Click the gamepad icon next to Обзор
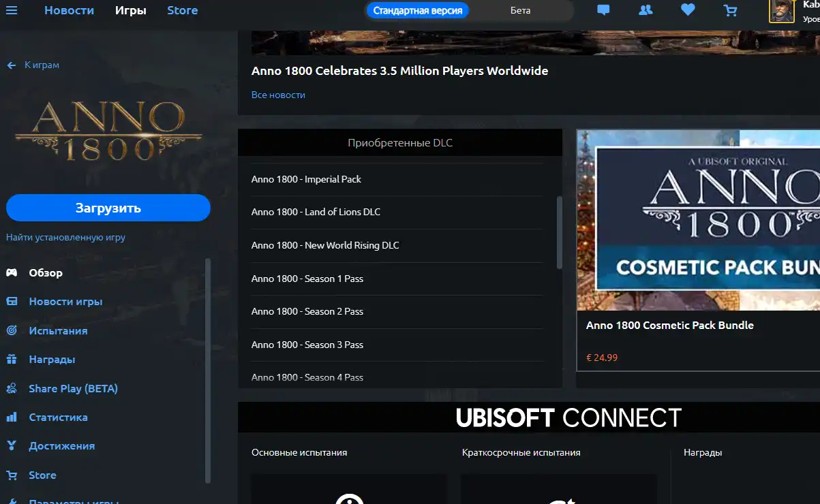Screen dimensions: 820x504 pos(12,273)
